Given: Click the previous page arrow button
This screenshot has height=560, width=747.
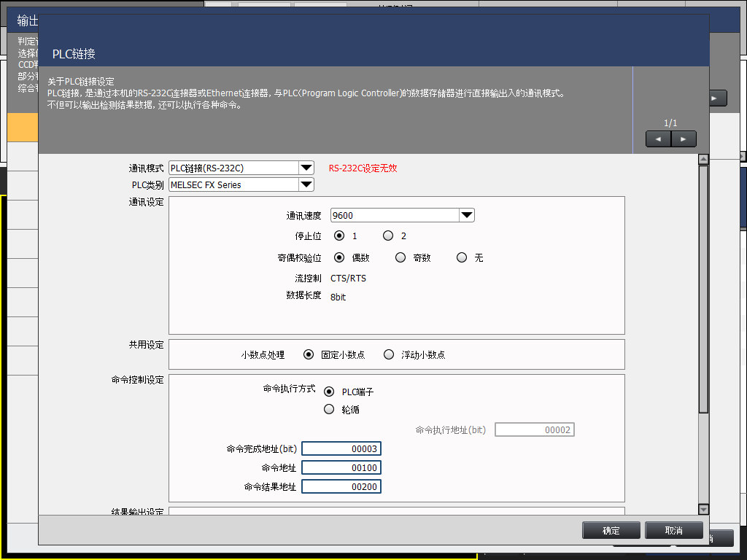Looking at the screenshot, I should pos(658,139).
